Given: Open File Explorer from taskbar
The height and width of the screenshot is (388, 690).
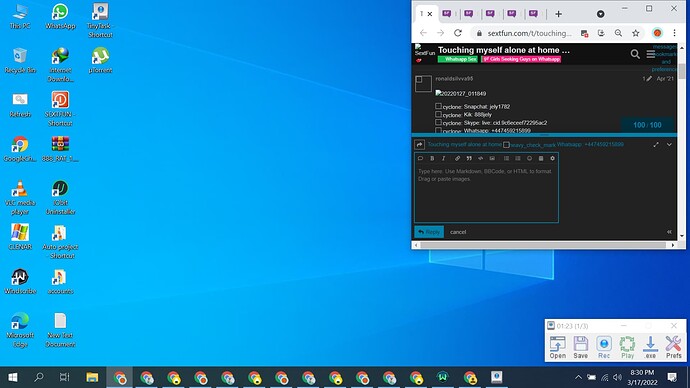Looking at the screenshot, I should [92, 377].
